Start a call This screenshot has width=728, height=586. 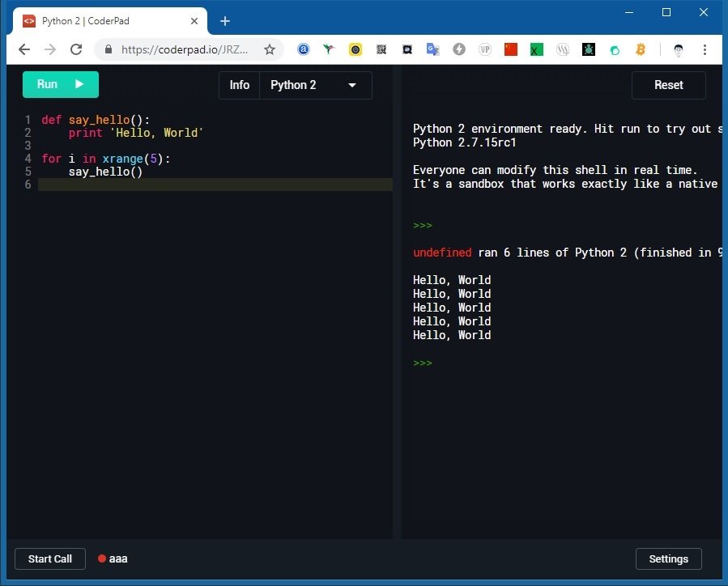coord(50,558)
